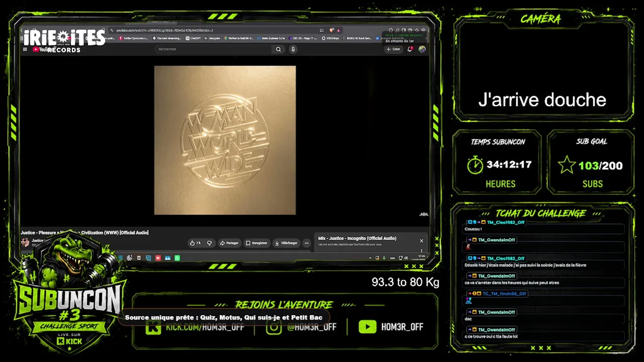
Task: Open YouTube notifications bell
Action: click(x=410, y=49)
